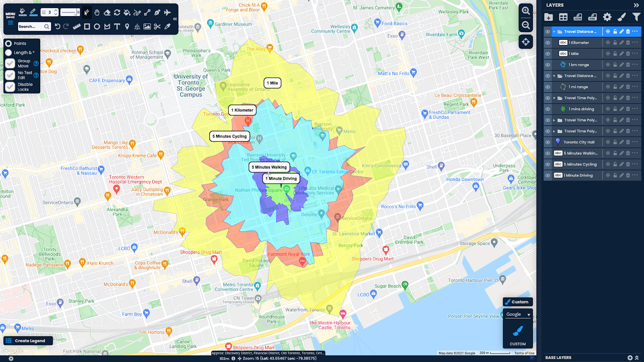Image resolution: width=644 pixels, height=362 pixels.
Task: Select the ruler measure tool
Action: click(77, 27)
